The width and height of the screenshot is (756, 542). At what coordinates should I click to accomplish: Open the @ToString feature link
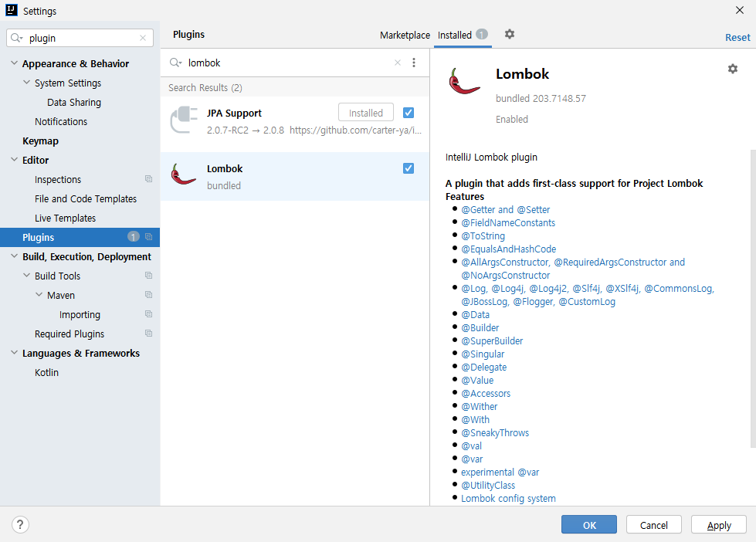click(x=483, y=236)
